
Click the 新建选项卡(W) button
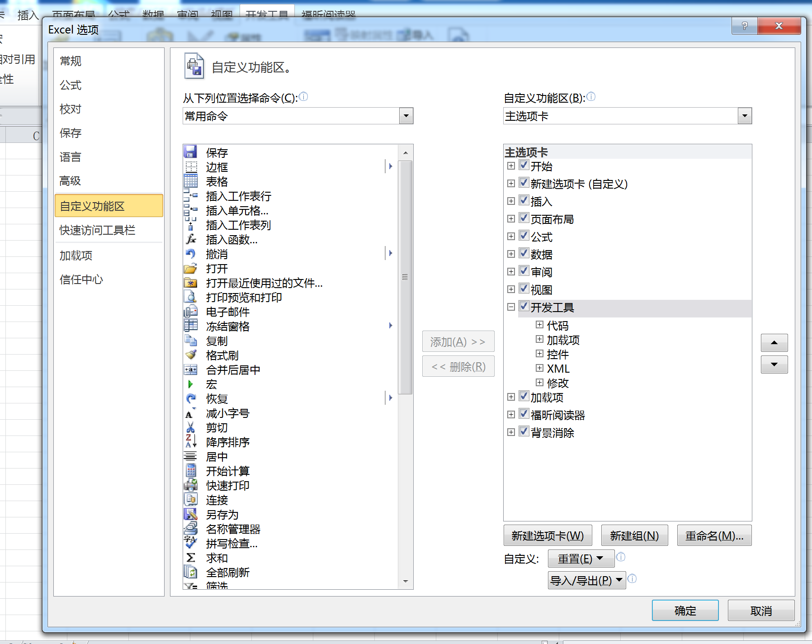[548, 535]
